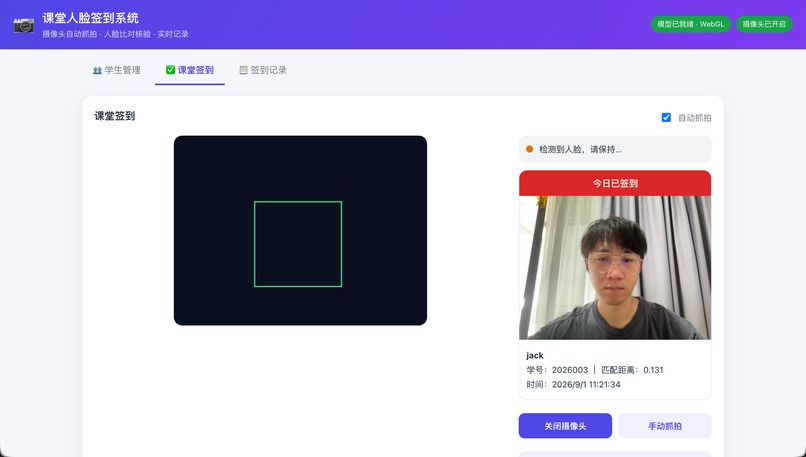Click the captured photo of jack
Screen dimensions: 806x457
click(x=615, y=267)
